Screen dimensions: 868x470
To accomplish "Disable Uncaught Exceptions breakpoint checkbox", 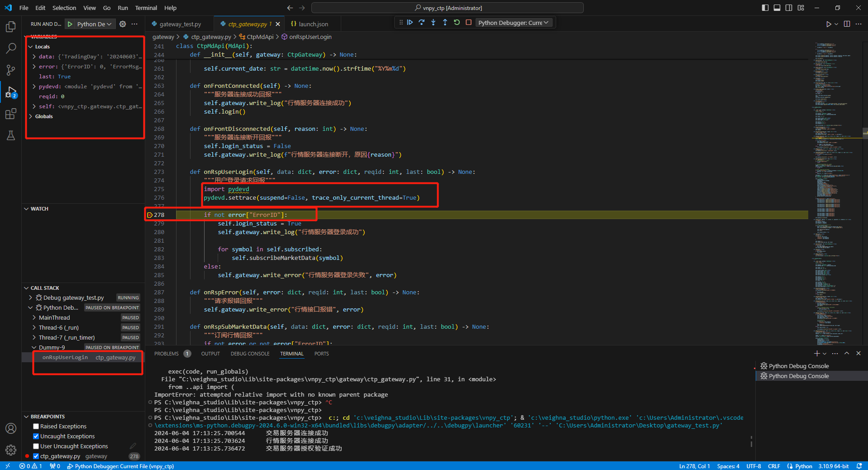I will (36, 436).
